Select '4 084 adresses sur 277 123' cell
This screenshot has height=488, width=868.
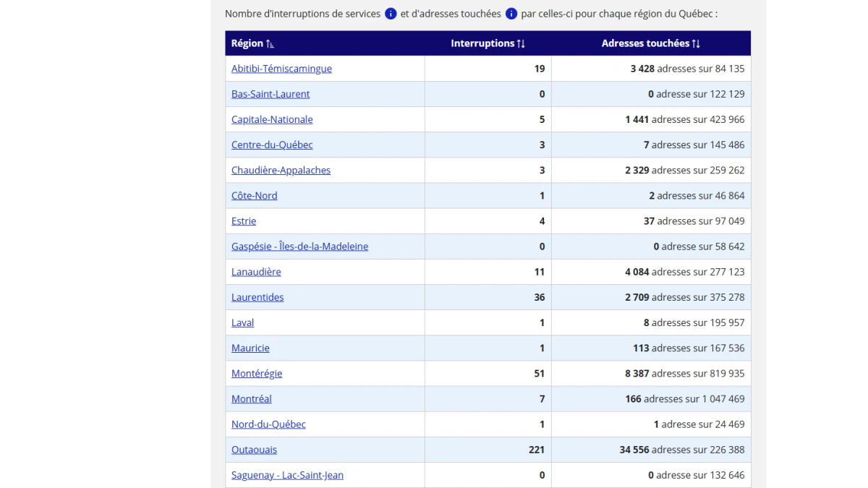[651, 272]
